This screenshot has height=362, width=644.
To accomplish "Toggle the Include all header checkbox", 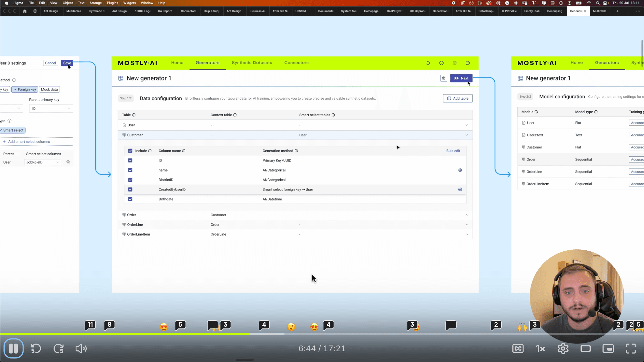I will pyautogui.click(x=130, y=151).
